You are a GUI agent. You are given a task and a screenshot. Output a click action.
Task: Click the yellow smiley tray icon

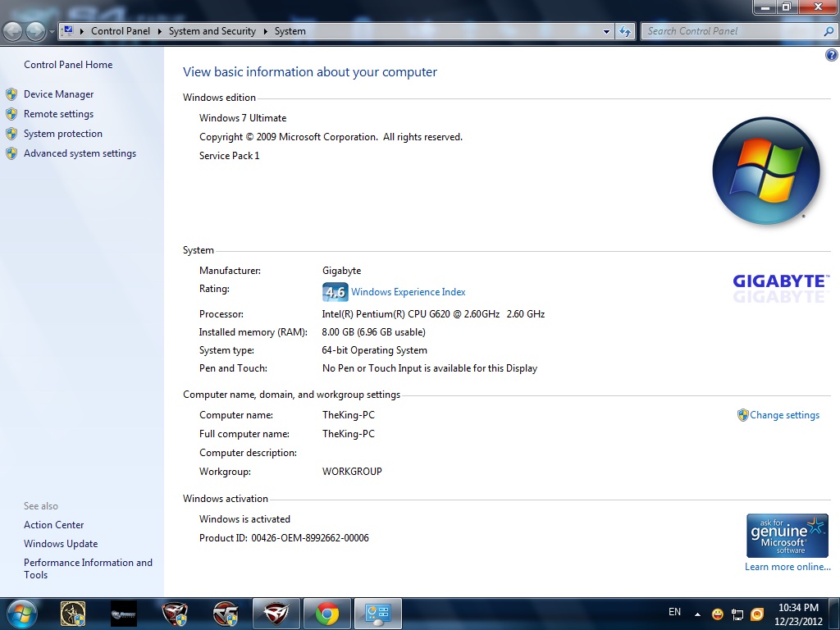pos(717,614)
